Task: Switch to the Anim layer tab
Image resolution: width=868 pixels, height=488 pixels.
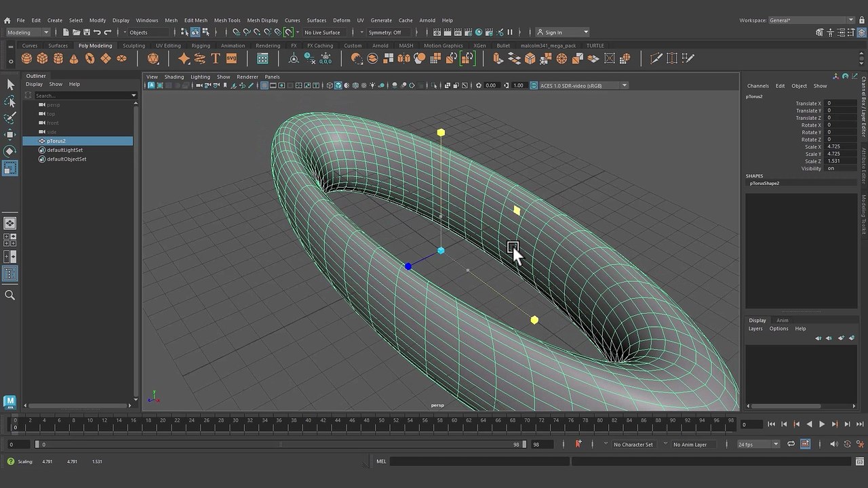Action: tap(782, 320)
